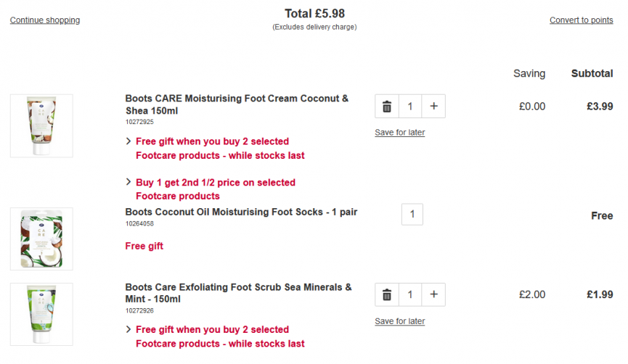628x364 pixels.
Task: Open Boots Care Exfoliating Foot Scrub product title
Action: [238, 293]
